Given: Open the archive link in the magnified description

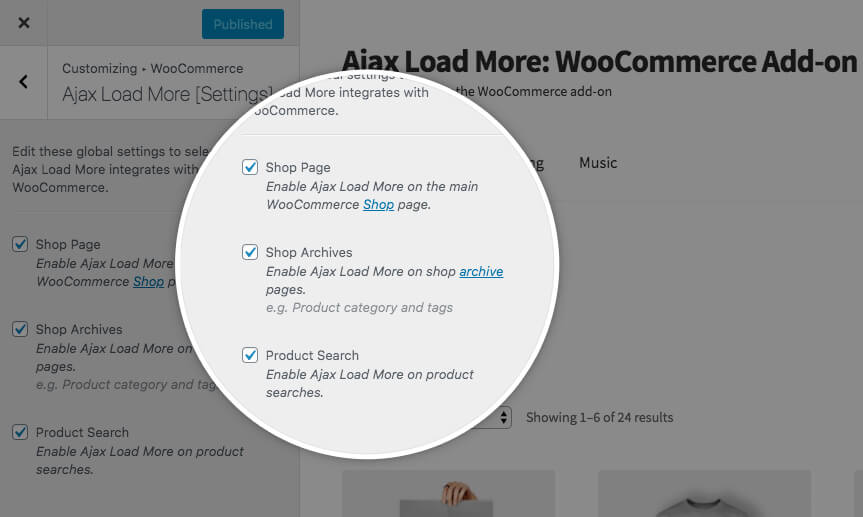Looking at the screenshot, I should pos(481,271).
